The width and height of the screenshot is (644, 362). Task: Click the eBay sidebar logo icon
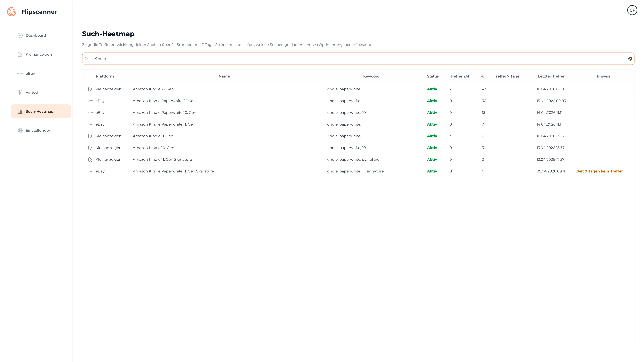click(x=20, y=73)
